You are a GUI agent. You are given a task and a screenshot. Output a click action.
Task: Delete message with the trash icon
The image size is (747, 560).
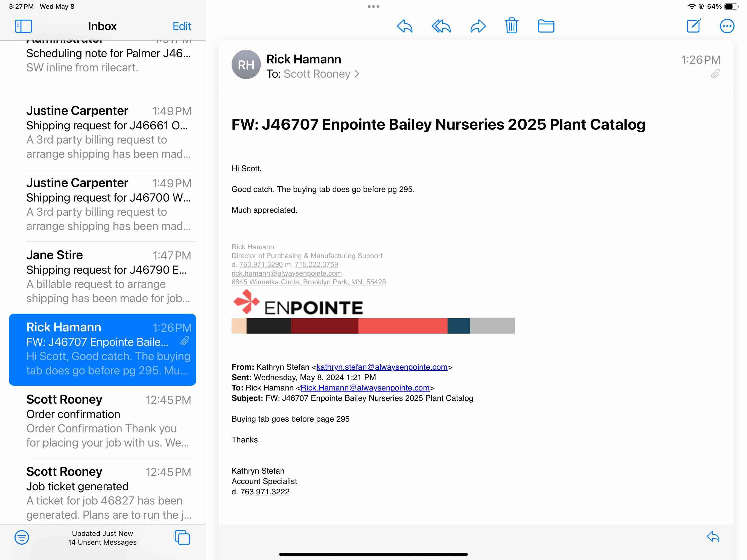(x=511, y=26)
